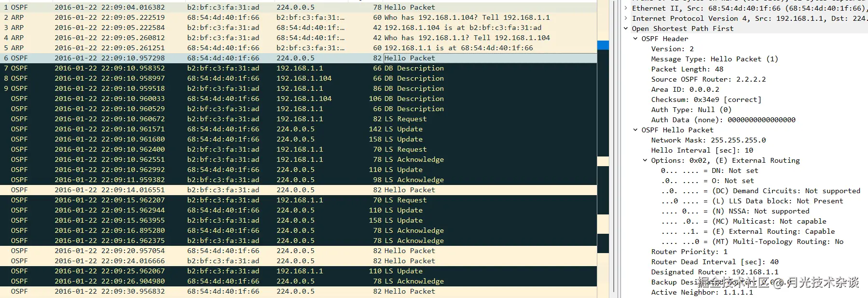Select ARP packet 2 at 22:09:05.222519

pyautogui.click(x=298, y=17)
